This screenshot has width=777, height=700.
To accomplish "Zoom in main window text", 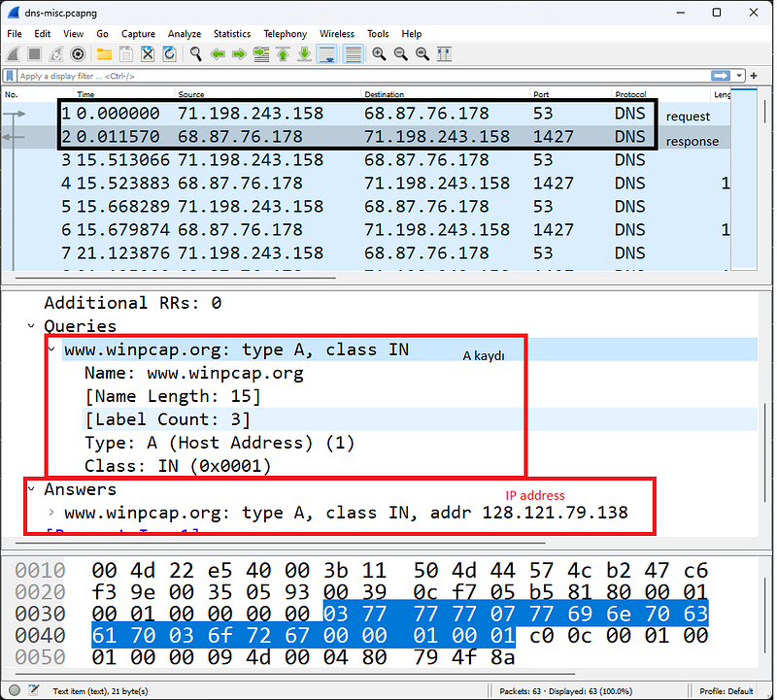I will 379,54.
